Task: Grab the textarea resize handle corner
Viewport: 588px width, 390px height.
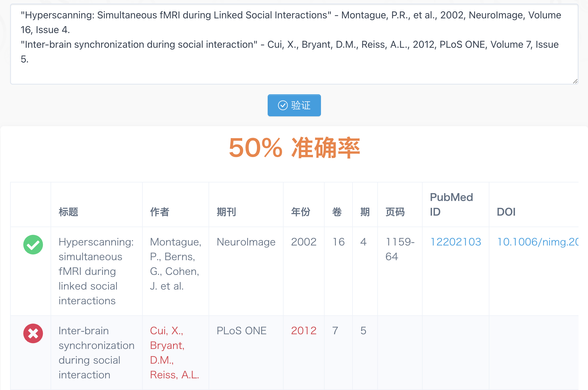Action: 575,81
